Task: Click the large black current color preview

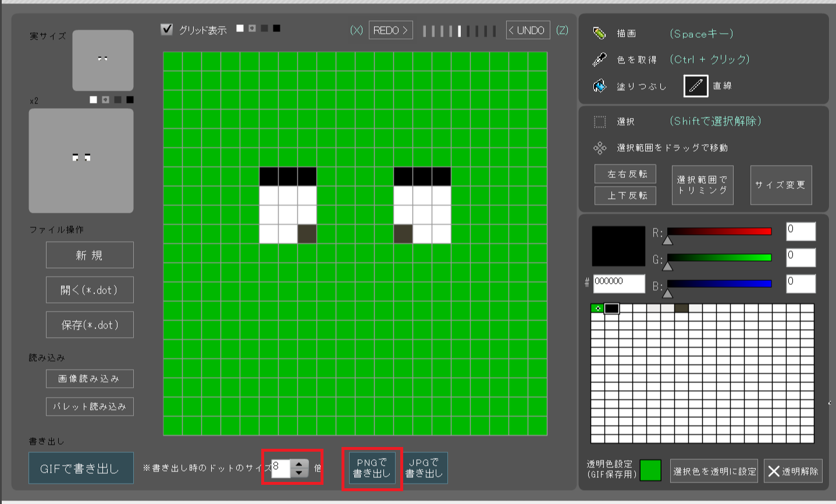Action: 618,246
